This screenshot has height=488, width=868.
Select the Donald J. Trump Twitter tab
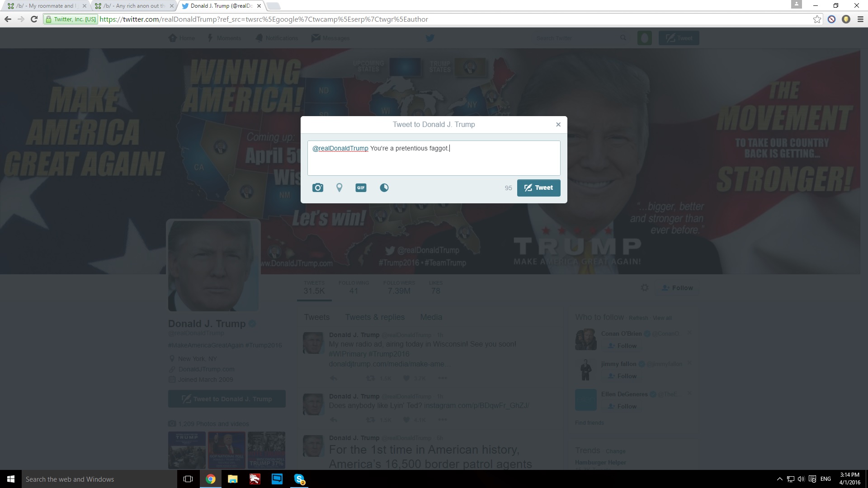221,6
